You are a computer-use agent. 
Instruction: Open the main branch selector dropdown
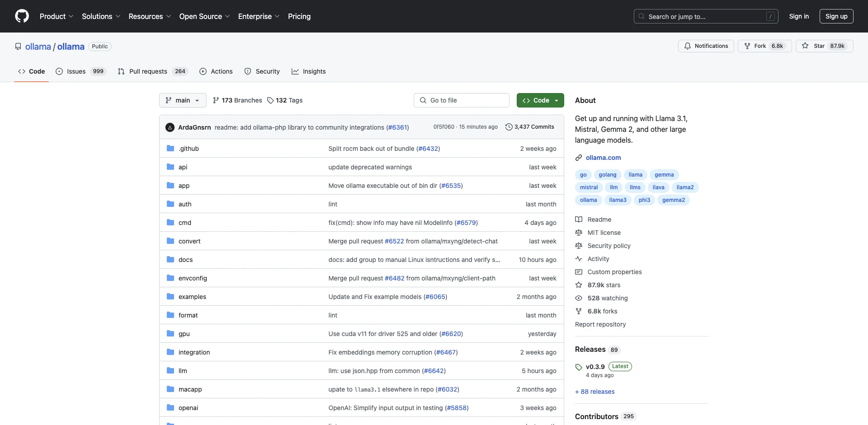(x=183, y=100)
